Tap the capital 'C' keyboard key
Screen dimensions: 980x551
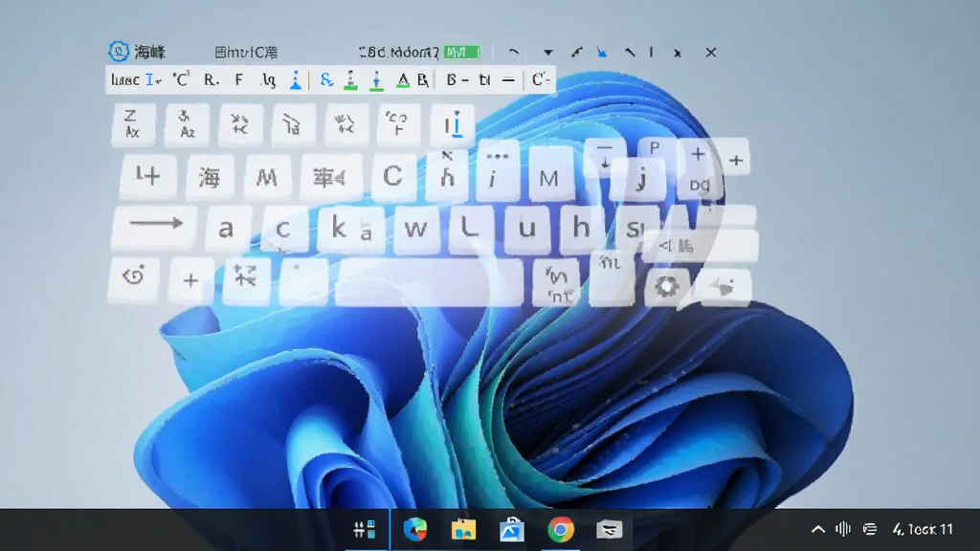[x=392, y=177]
